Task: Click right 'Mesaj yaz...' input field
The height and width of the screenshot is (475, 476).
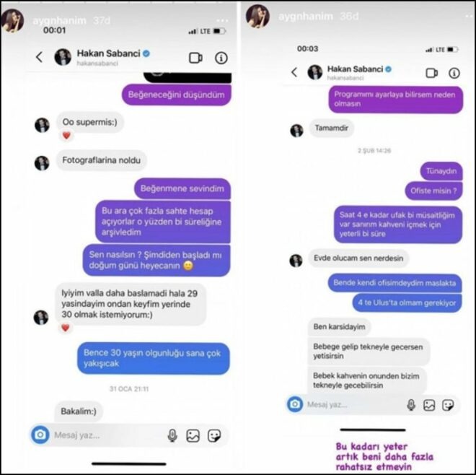Action: 355,404
